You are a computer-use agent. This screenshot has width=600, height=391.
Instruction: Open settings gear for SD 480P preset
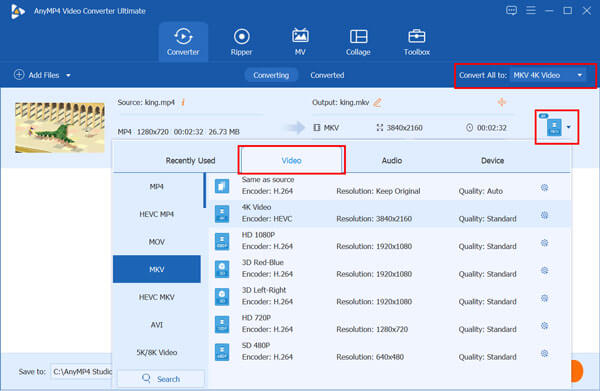(x=545, y=353)
